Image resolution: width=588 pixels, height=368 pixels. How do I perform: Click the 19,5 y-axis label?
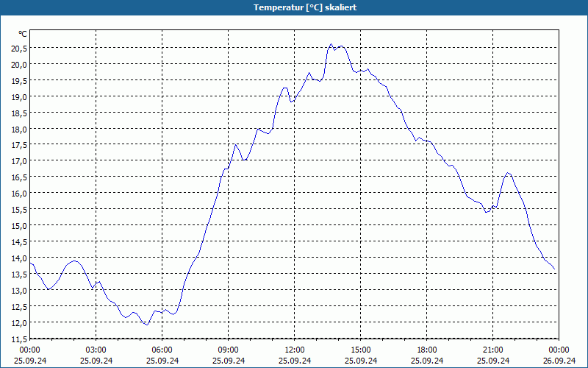click(x=20, y=81)
